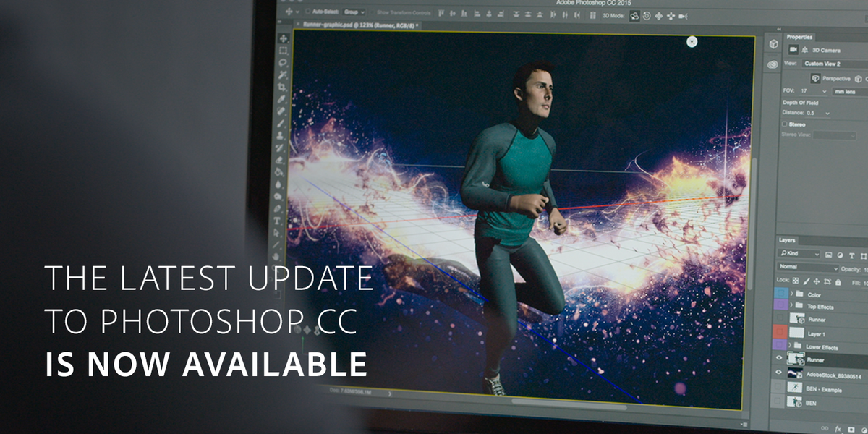
Task: Select the Eyedropper tool
Action: point(281,99)
